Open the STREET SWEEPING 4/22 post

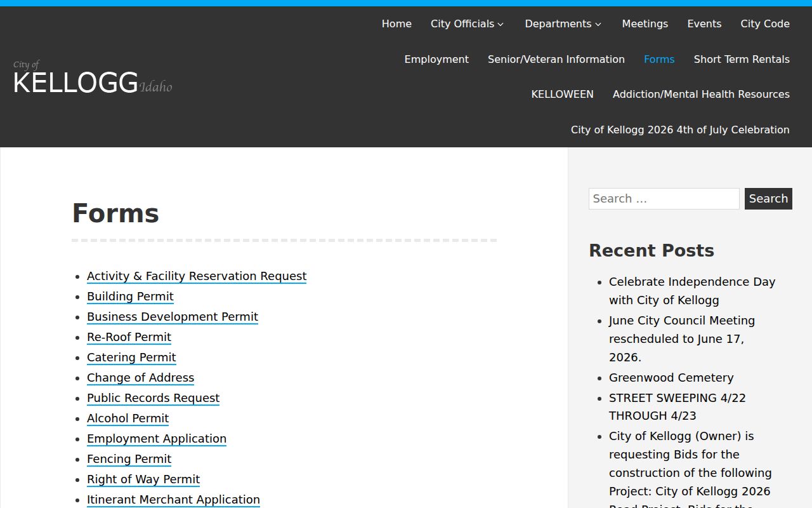pos(678,407)
